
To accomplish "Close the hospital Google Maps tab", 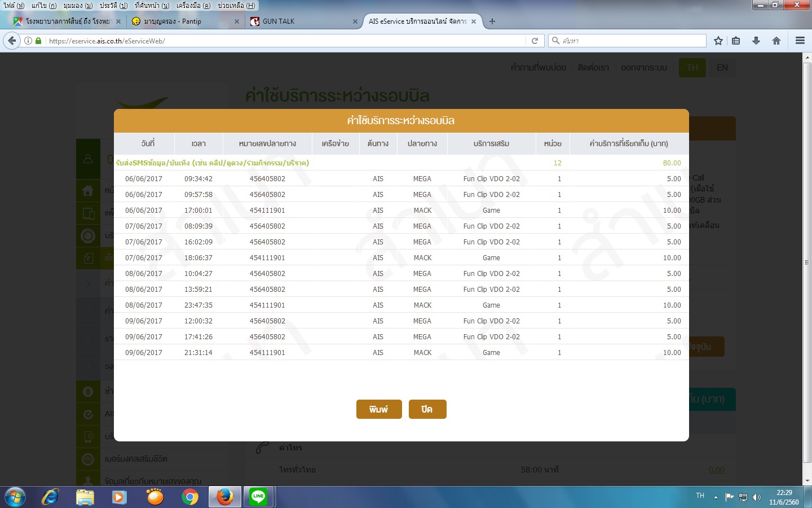I will [118, 21].
